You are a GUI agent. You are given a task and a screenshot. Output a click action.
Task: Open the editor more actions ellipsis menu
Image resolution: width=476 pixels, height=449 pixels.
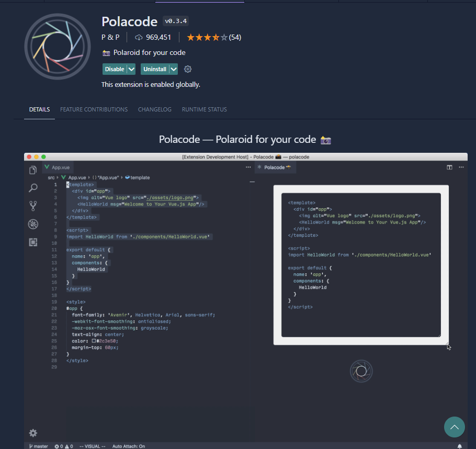[461, 166]
